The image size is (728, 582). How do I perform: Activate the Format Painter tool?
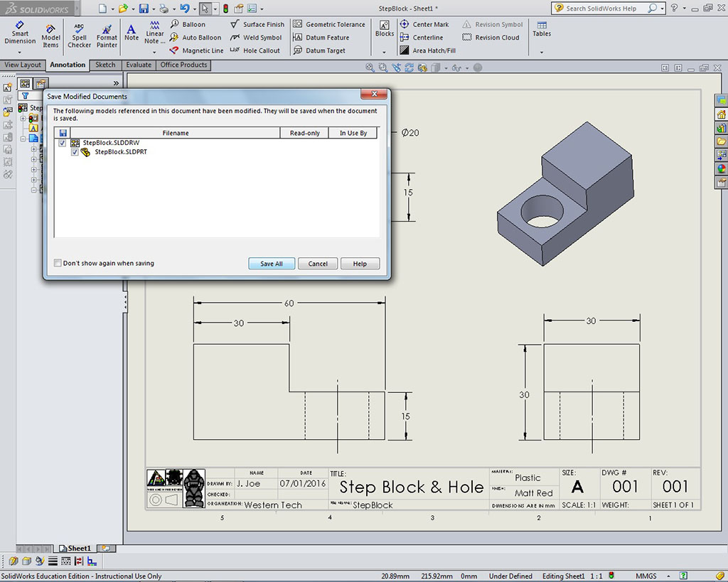pos(107,36)
